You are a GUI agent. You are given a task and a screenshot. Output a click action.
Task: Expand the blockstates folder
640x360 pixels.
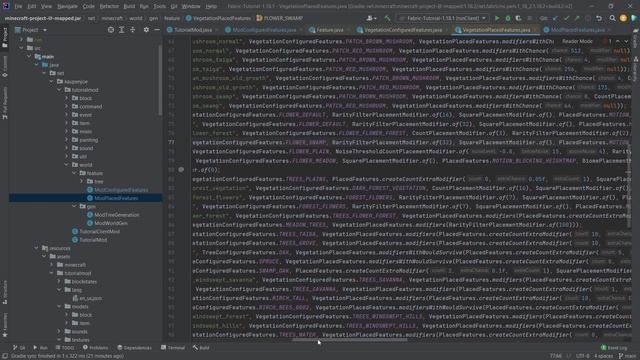[59, 282]
